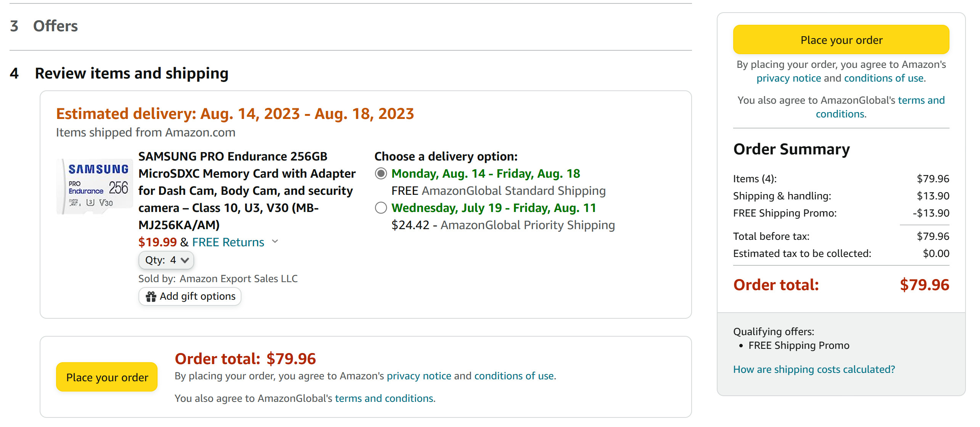
Task: Click the yellow Place your order button at top right
Action: tap(841, 40)
